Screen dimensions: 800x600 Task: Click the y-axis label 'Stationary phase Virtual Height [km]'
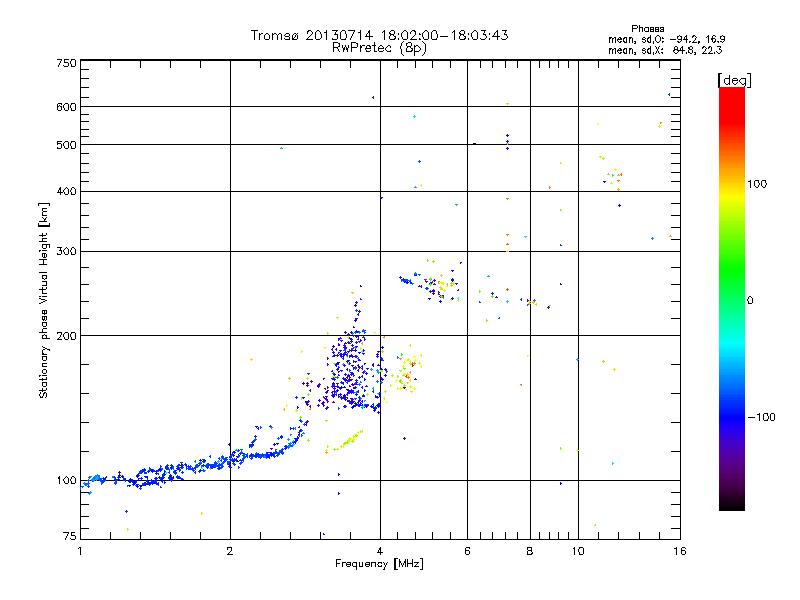coord(43,300)
